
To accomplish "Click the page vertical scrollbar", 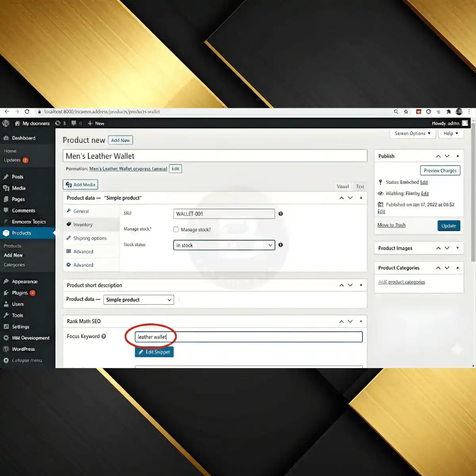I will coord(473,198).
